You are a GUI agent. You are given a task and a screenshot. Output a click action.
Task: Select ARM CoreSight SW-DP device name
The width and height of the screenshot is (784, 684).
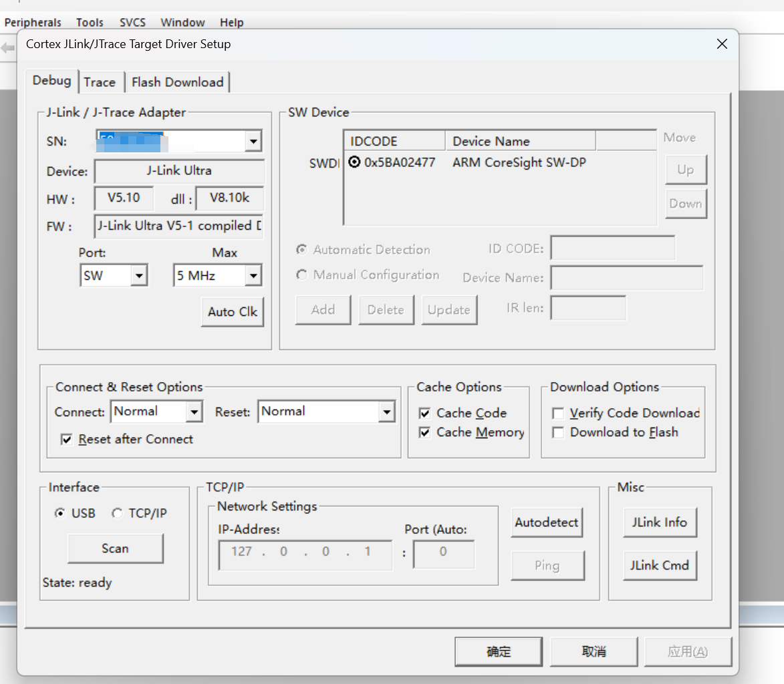[x=519, y=162]
